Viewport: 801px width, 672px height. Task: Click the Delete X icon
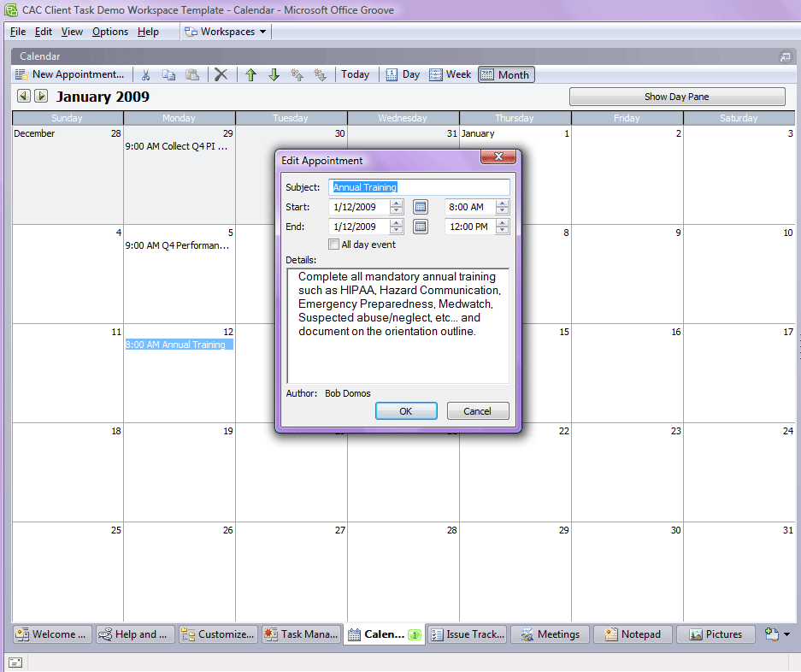221,74
